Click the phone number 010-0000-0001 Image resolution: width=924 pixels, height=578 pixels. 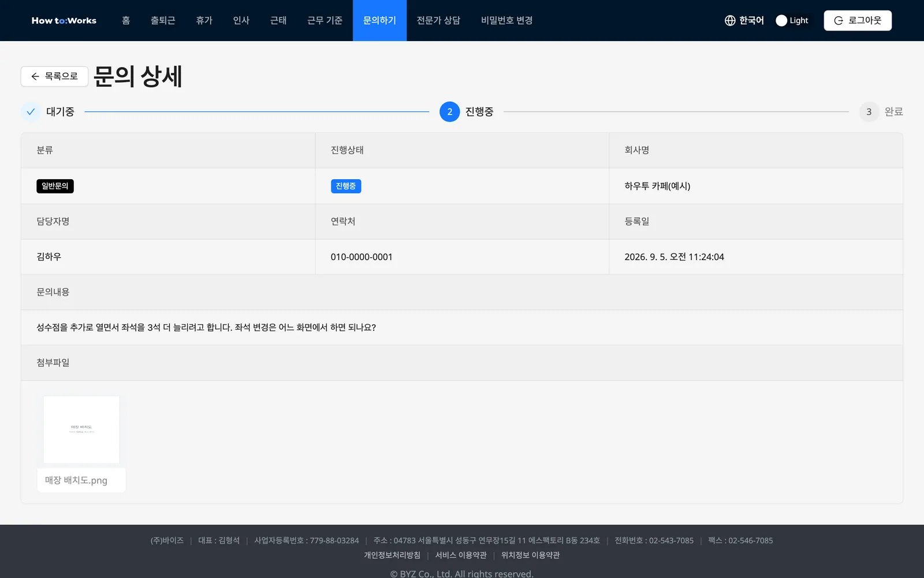(x=362, y=257)
